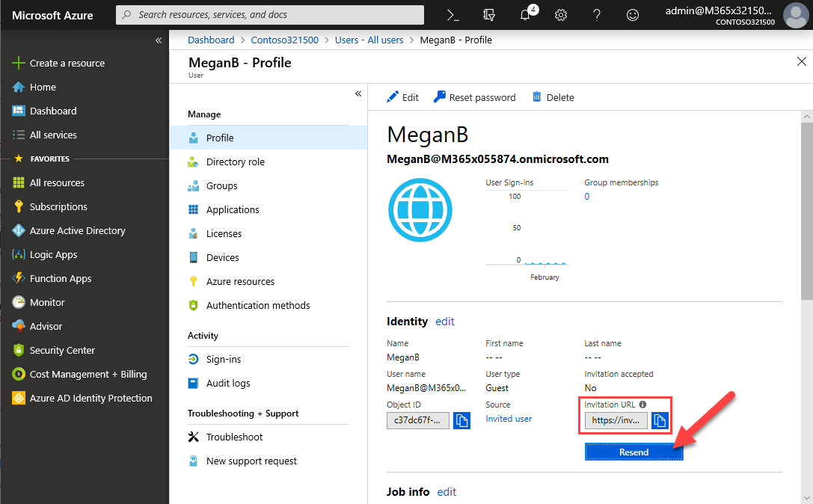Select Audit logs under Activity

[228, 383]
